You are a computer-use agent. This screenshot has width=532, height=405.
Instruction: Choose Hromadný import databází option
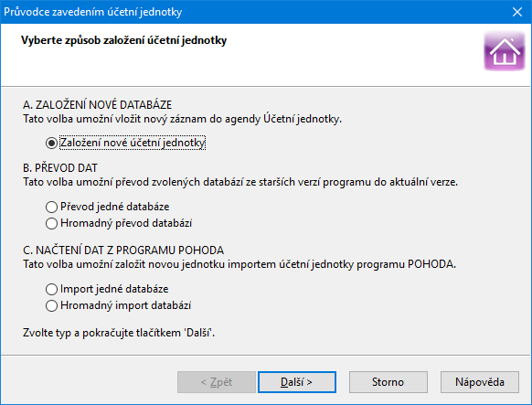point(119,305)
